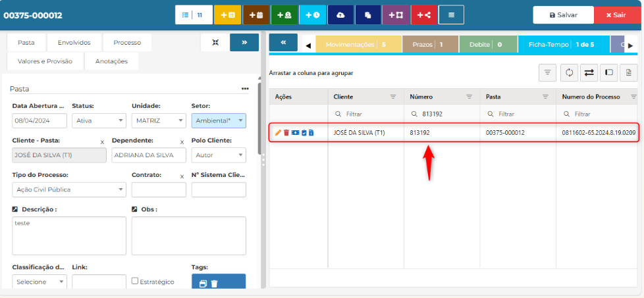
Task: Click the double right-arrow button in the left panel
Action: click(244, 42)
